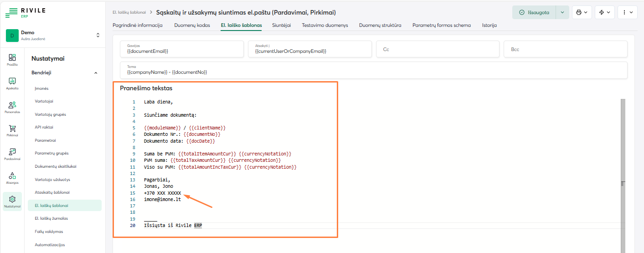Open Vartotojai in settings list
The width and height of the screenshot is (644, 253).
[x=44, y=101]
